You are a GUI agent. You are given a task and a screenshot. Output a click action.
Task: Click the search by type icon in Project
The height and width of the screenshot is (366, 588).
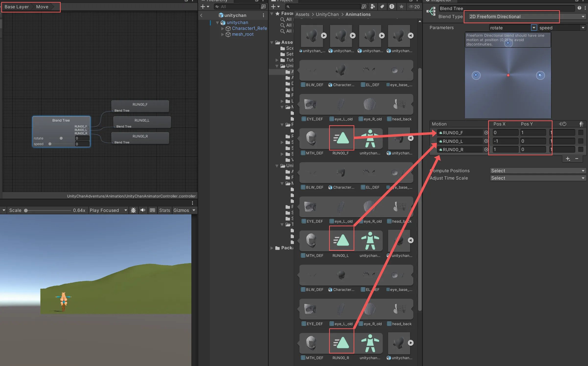coord(373,7)
